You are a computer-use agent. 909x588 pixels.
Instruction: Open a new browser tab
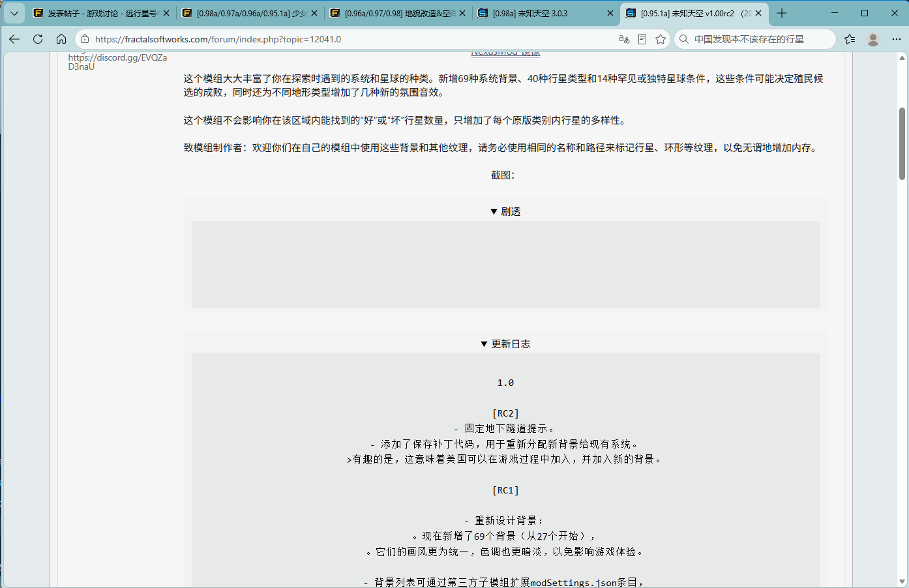tap(782, 13)
